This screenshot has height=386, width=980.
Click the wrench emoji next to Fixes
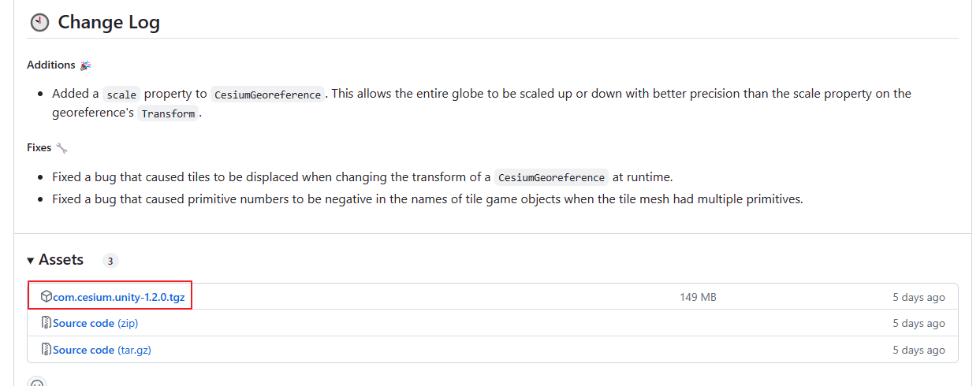point(62,148)
